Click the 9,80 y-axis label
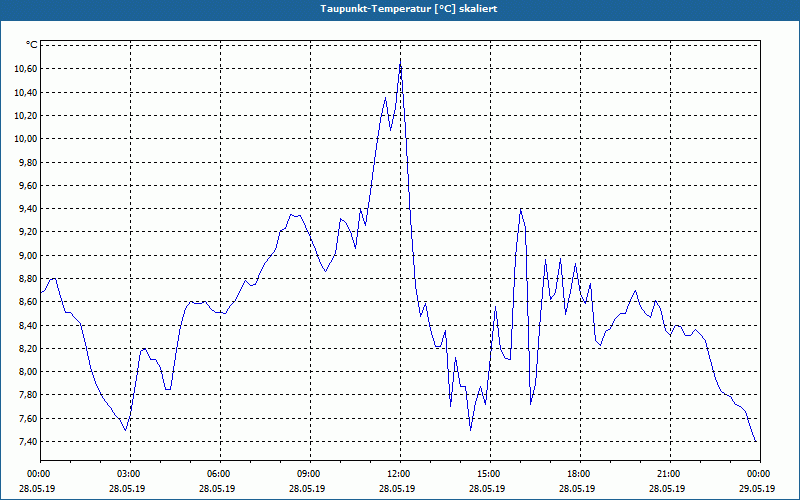Image resolution: width=800 pixels, height=500 pixels. 29,162
